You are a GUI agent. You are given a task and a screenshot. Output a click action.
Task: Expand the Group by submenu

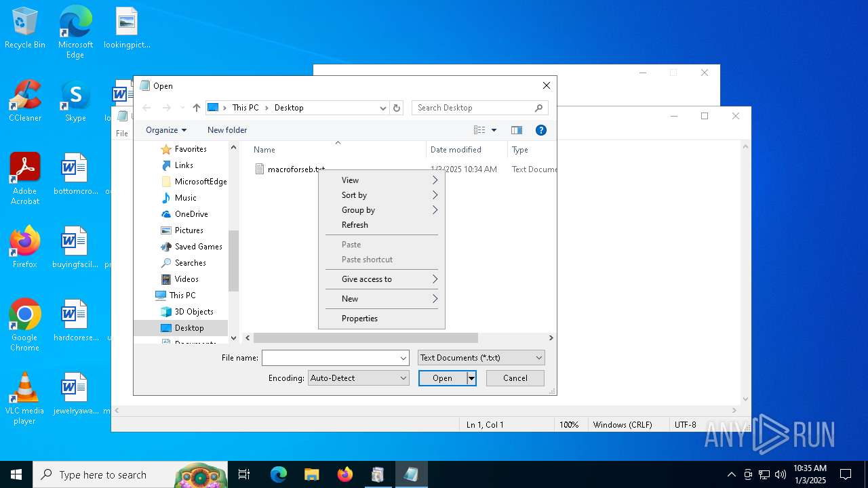pyautogui.click(x=382, y=210)
